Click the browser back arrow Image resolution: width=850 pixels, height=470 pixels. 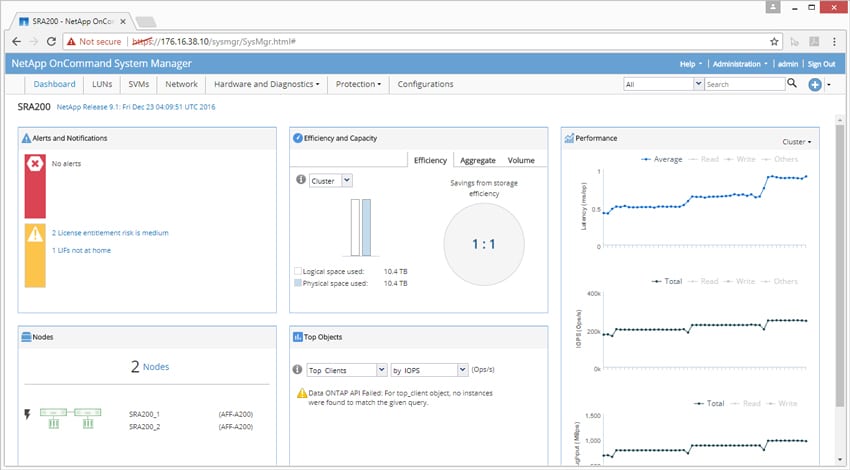(16, 42)
